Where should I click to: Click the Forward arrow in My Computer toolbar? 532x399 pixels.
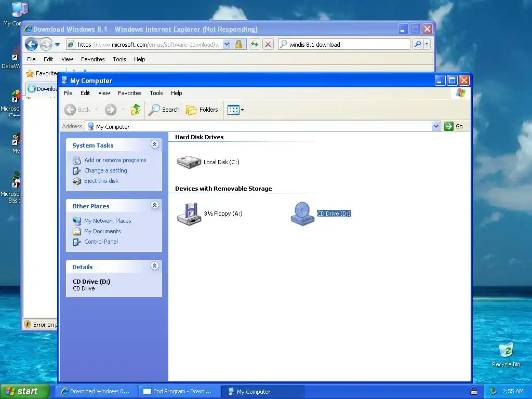111,110
